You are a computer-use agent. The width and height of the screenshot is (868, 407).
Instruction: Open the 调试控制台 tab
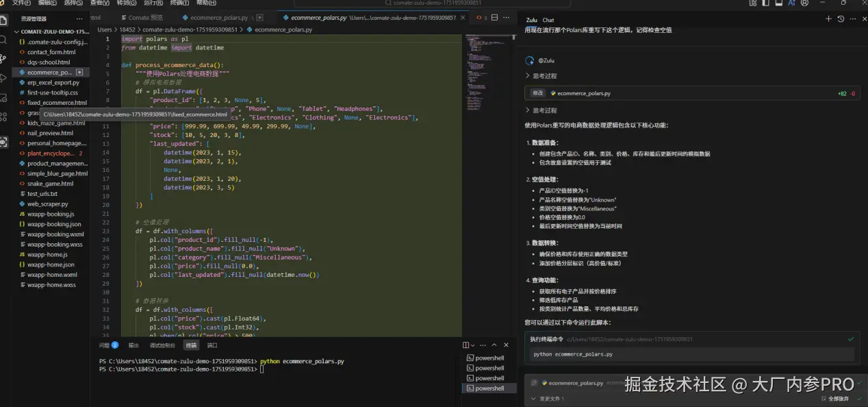(x=162, y=345)
